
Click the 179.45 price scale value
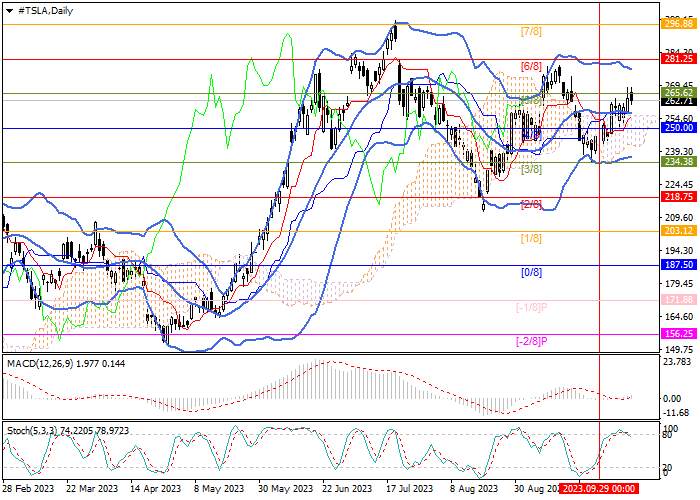[x=678, y=283]
